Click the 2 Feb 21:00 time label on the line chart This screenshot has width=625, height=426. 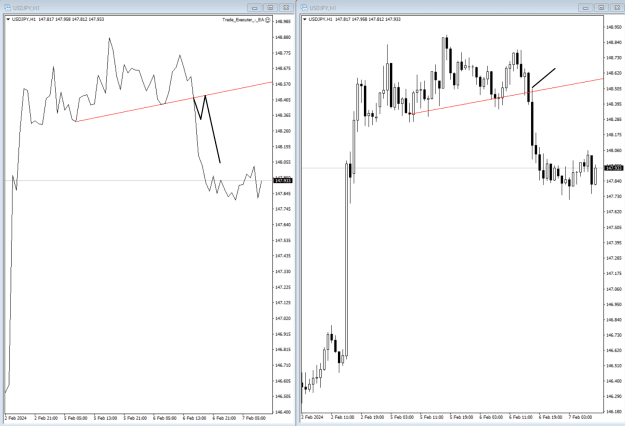46,418
